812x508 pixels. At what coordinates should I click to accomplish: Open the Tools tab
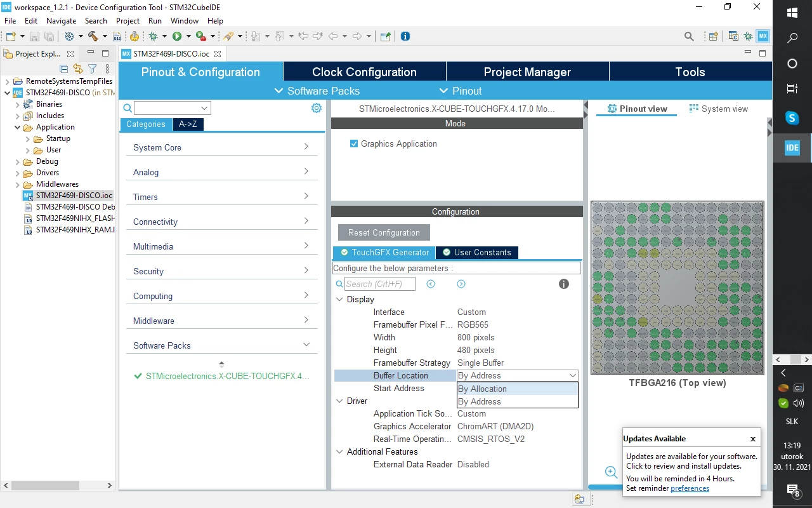click(x=690, y=72)
